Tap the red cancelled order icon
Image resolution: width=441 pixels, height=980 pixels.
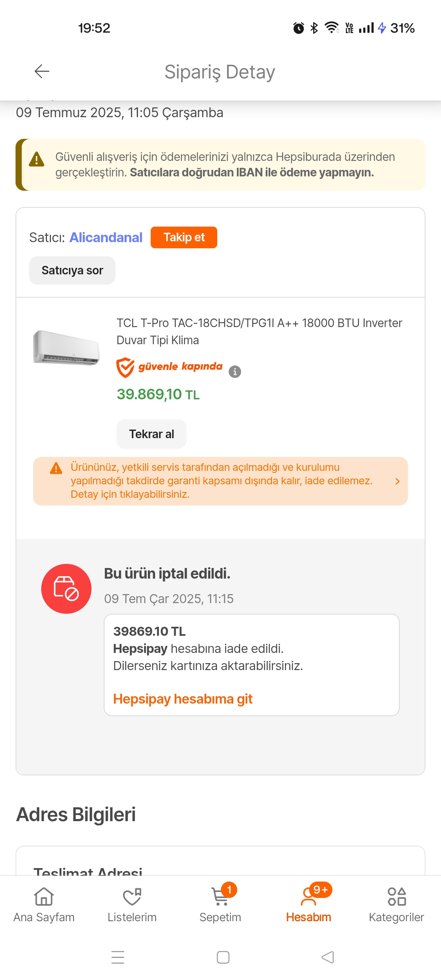66,589
